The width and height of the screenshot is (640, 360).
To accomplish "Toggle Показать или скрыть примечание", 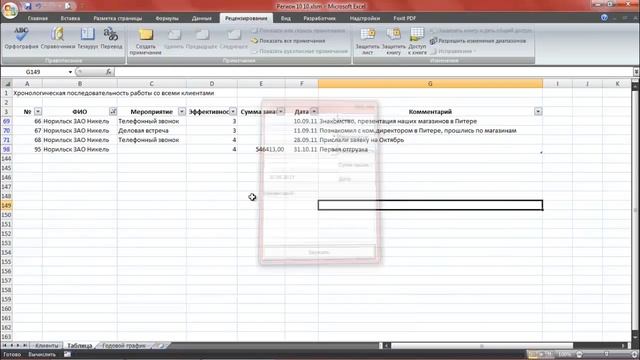I will [299, 31].
